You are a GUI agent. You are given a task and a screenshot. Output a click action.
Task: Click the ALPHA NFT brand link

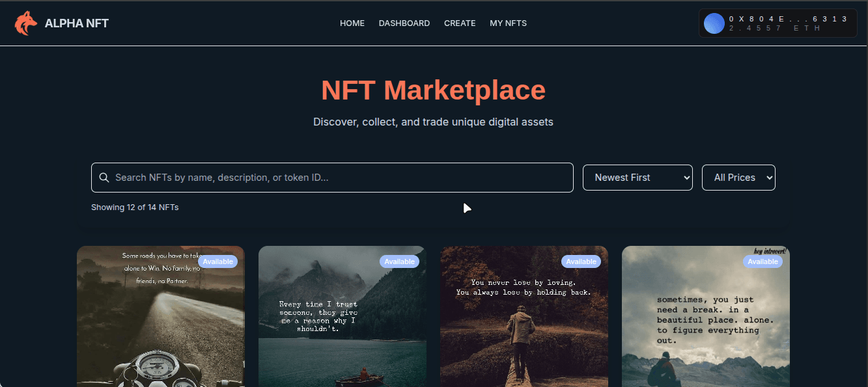(76, 23)
